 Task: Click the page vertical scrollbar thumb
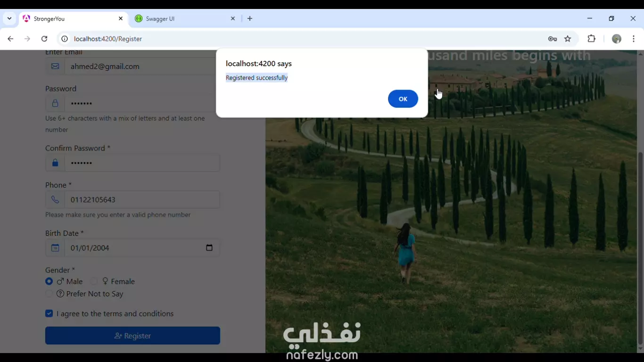point(640,248)
